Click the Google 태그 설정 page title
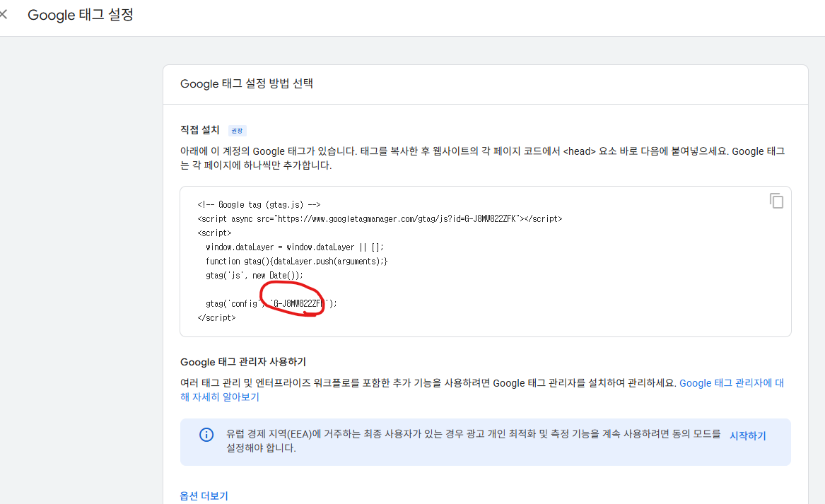The width and height of the screenshot is (825, 504). [x=81, y=15]
